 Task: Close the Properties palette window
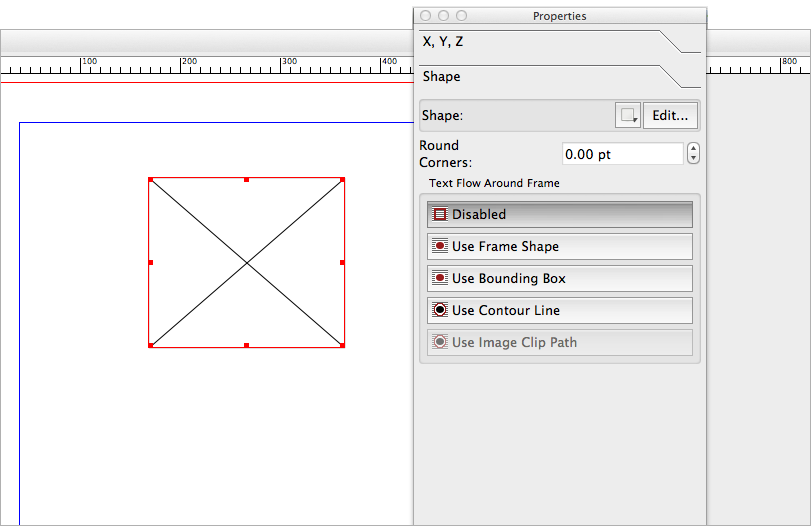[425, 16]
